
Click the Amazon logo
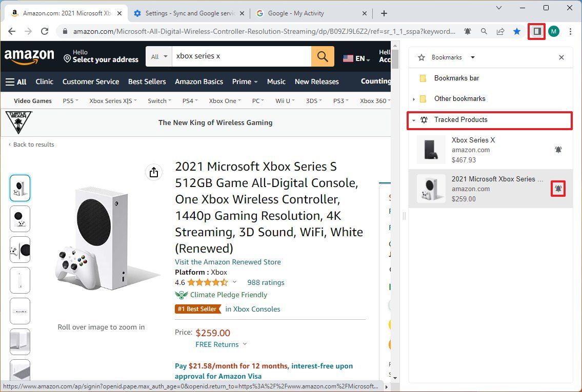point(29,56)
